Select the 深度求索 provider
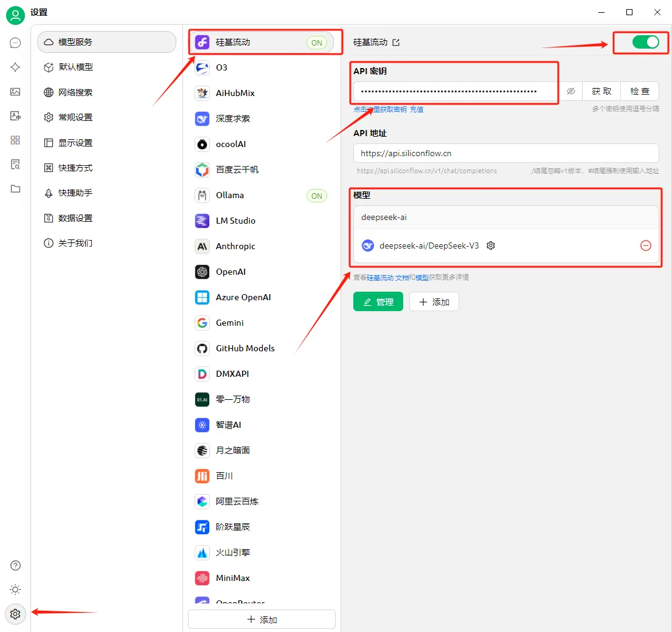672x632 pixels. (x=262, y=118)
